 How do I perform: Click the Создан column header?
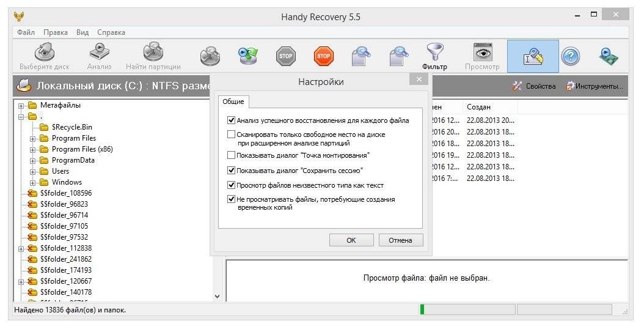490,107
